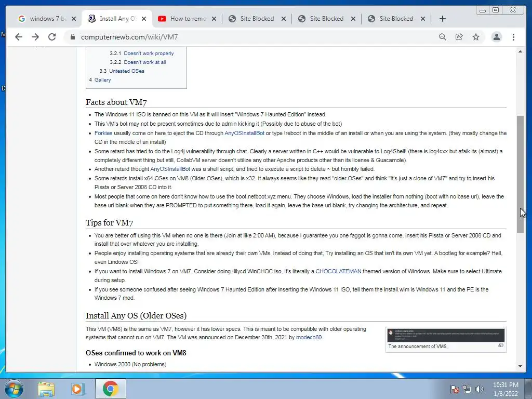Restore down the Chrome window
Screen dimensions: 532x399
pyautogui.click(x=496, y=10)
